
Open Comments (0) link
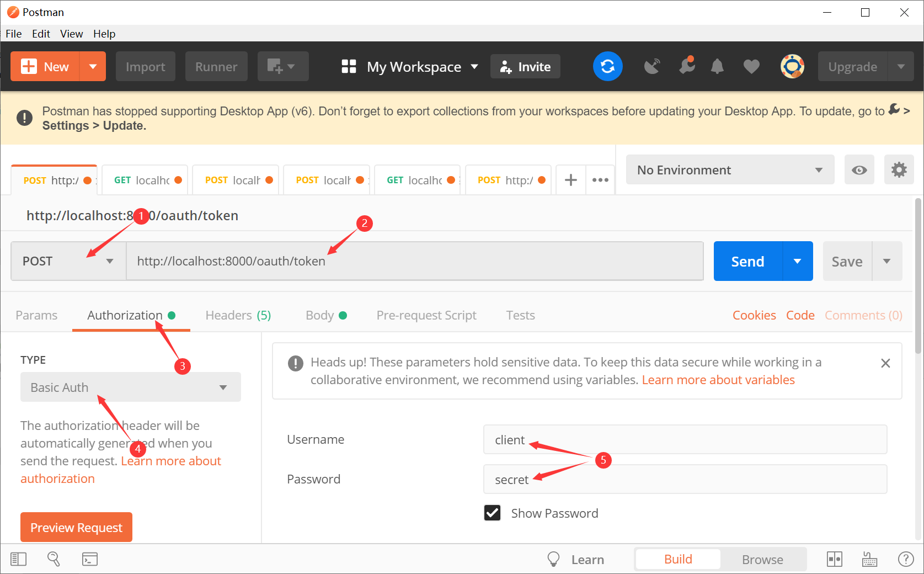(863, 315)
